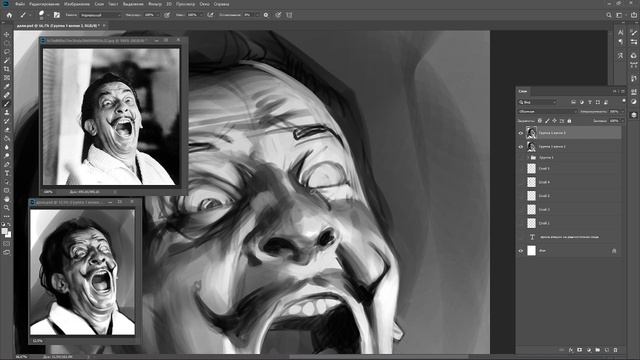Select the Magic Wand tool
Screen dimensions: 640x360
tap(7, 60)
